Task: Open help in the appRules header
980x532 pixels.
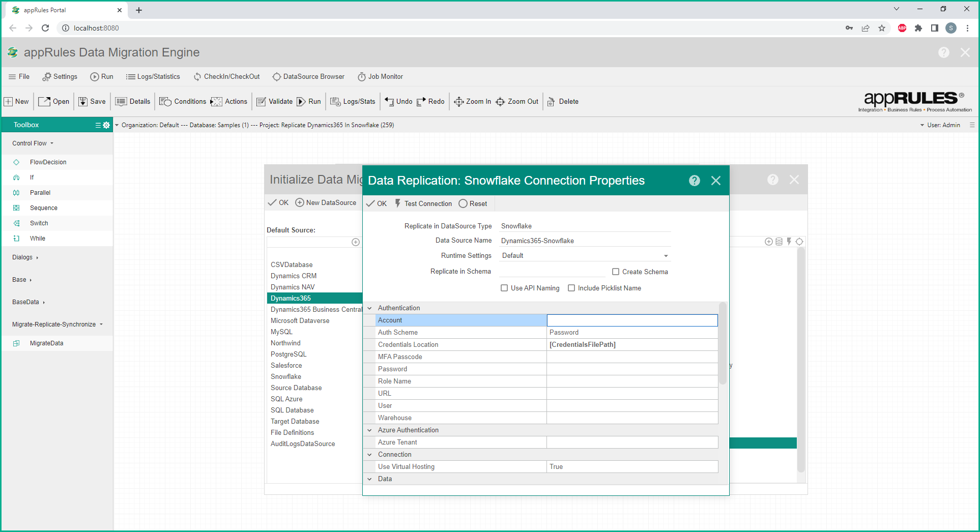Action: coord(944,52)
